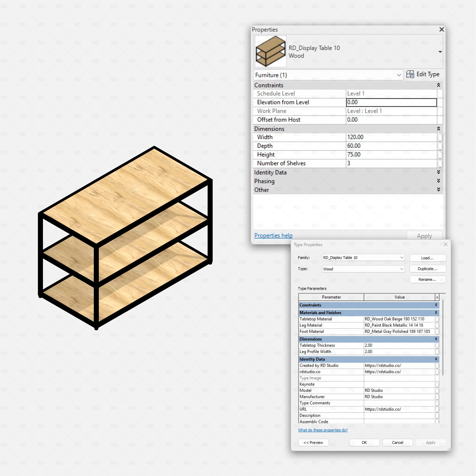The image size is (476, 476).
Task: Click OK in Type Properties
Action: (364, 443)
